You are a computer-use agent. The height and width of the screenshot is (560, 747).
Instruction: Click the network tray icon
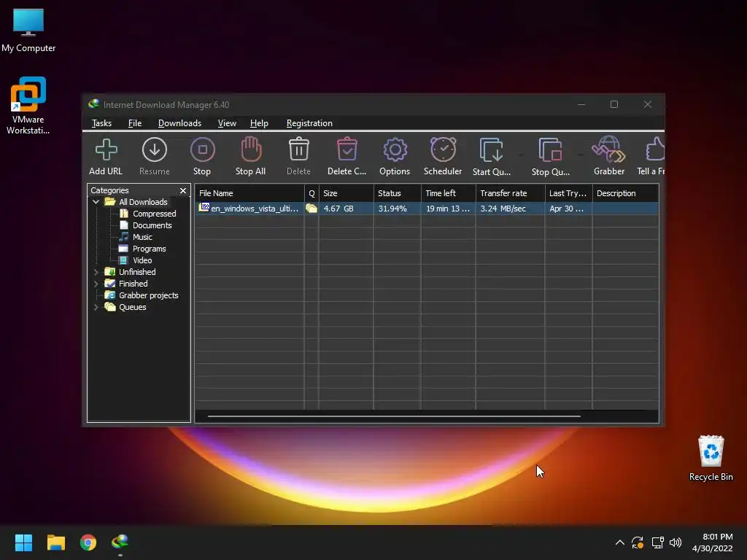(657, 542)
